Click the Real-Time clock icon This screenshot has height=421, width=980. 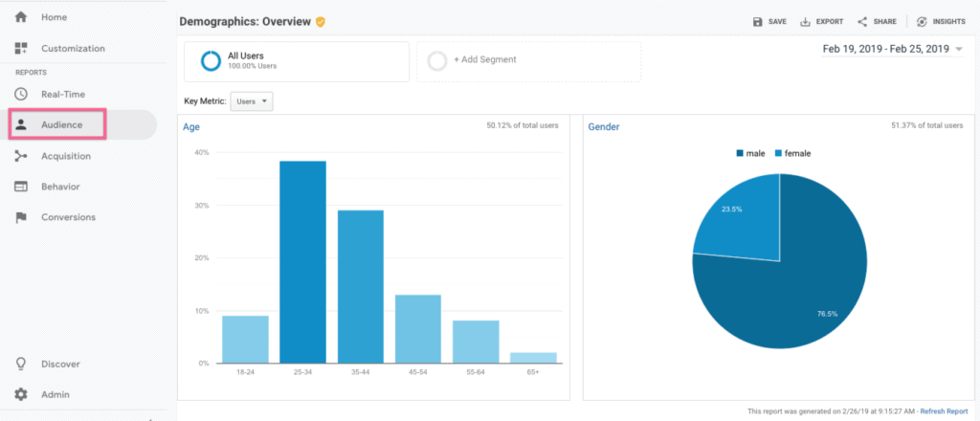pos(21,94)
